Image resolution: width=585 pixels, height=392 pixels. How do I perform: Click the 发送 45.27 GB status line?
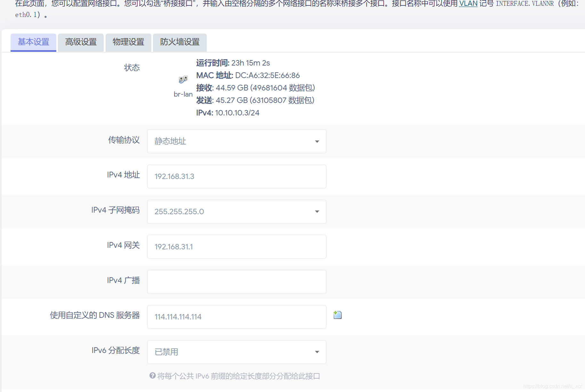(255, 100)
